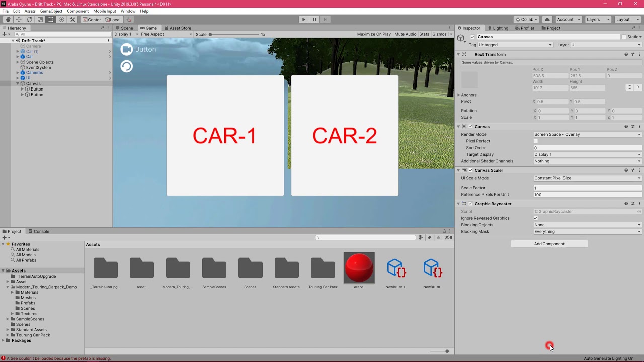Toggle the Static checkbox

(624, 37)
